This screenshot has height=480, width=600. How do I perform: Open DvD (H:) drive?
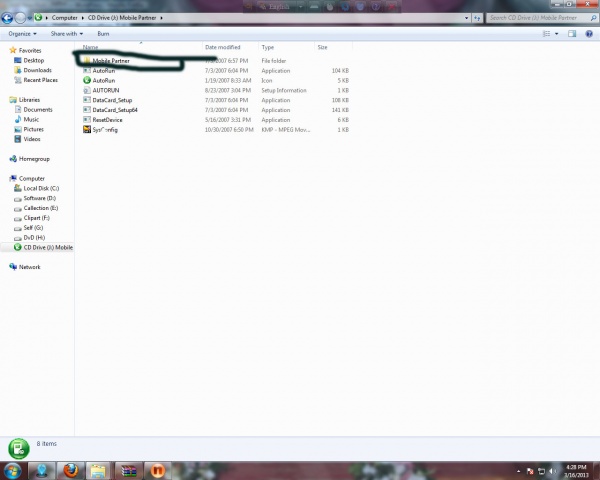point(34,238)
